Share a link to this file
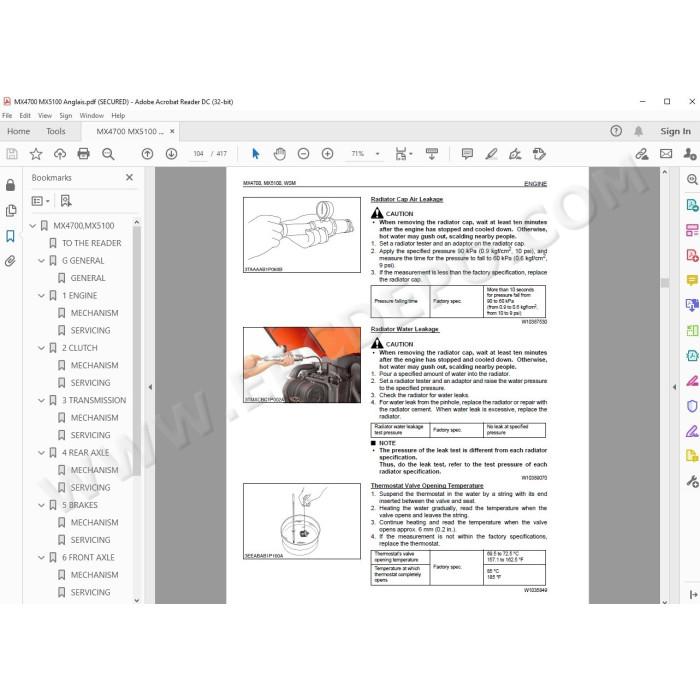 tap(642, 154)
